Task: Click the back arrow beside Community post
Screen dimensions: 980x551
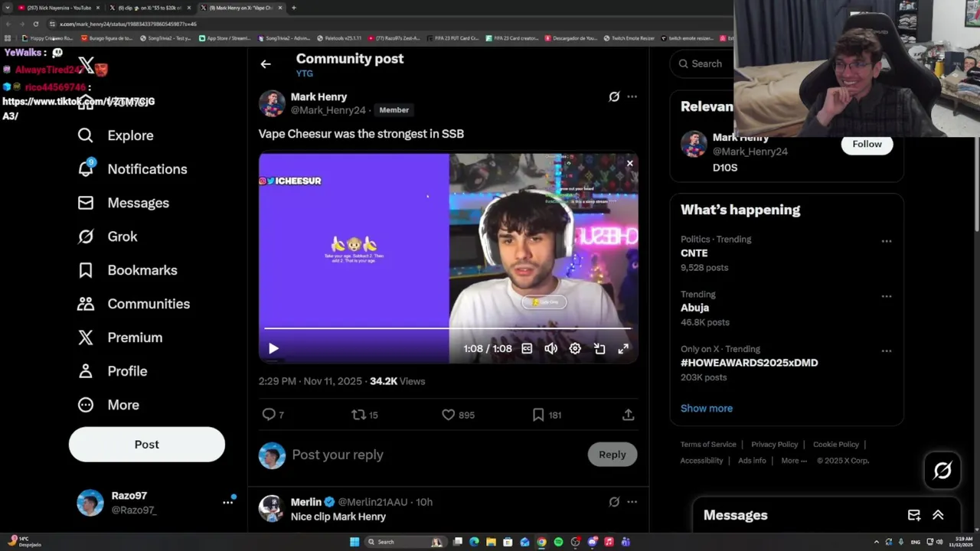Action: click(266, 64)
